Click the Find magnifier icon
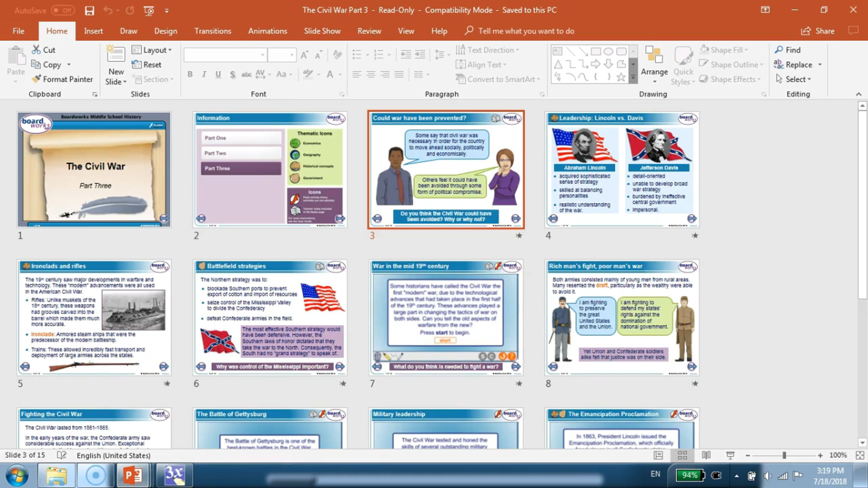Screen dimensions: 868x488 pyautogui.click(x=779, y=50)
